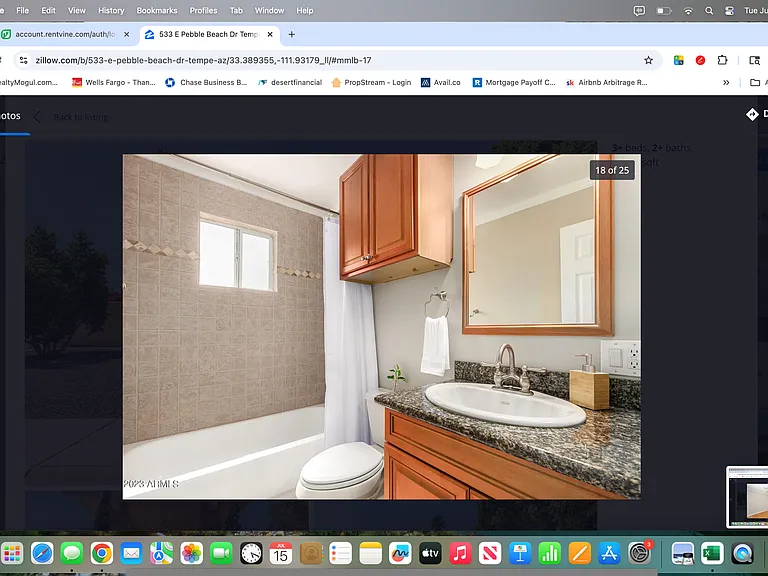Open the Profiles menu
Viewport: 768px width, 576px height.
pyautogui.click(x=203, y=10)
